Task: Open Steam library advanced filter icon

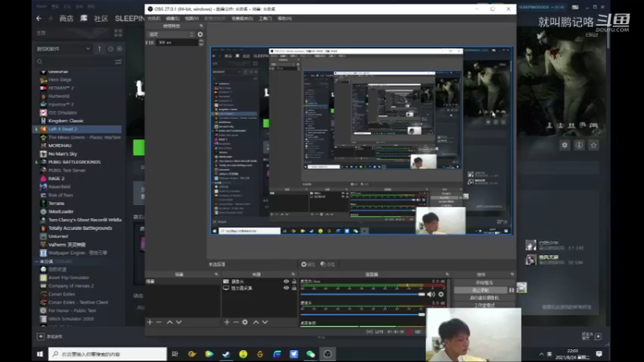Action: point(118,62)
